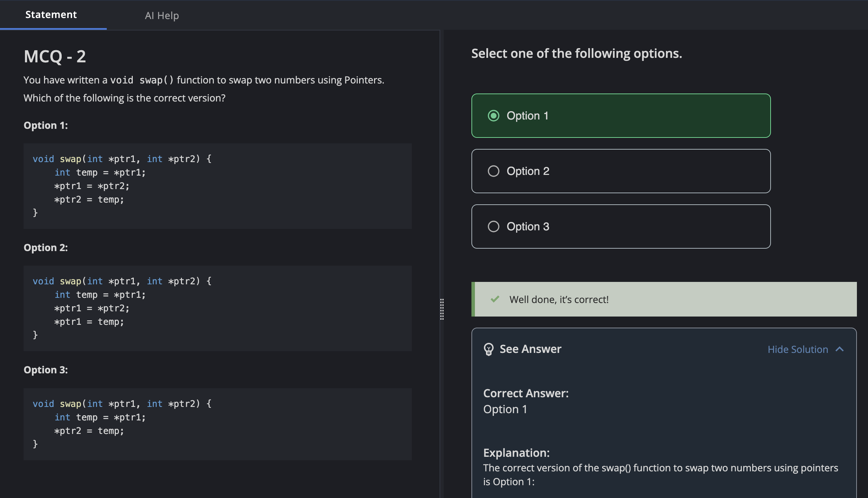Click the See Answer heading
This screenshot has height=498, width=868.
(530, 349)
